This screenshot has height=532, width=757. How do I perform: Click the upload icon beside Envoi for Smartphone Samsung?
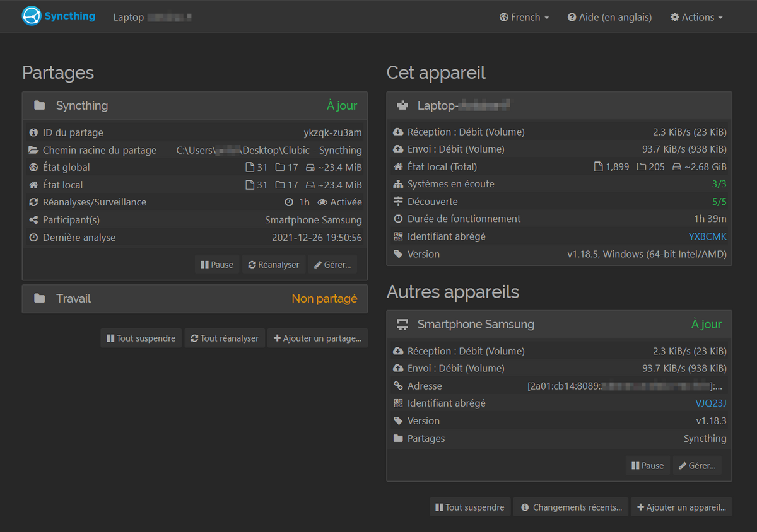click(x=398, y=368)
